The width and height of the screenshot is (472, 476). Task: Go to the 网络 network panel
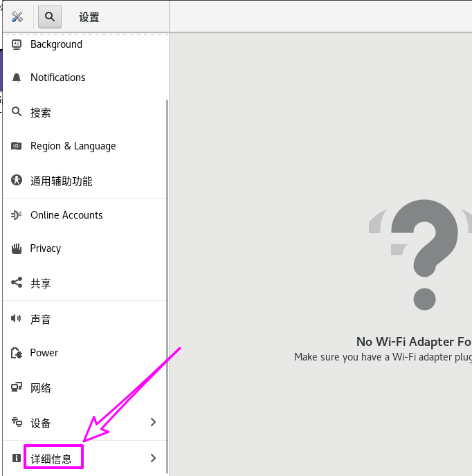[x=40, y=387]
